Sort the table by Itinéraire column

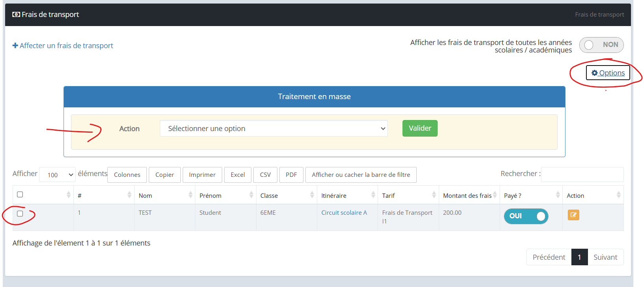[x=348, y=195]
